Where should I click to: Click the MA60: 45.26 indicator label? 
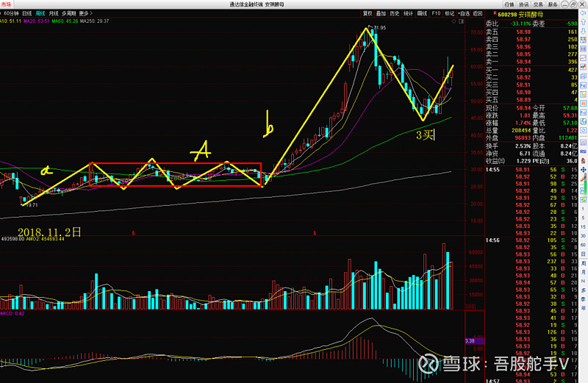(x=65, y=21)
